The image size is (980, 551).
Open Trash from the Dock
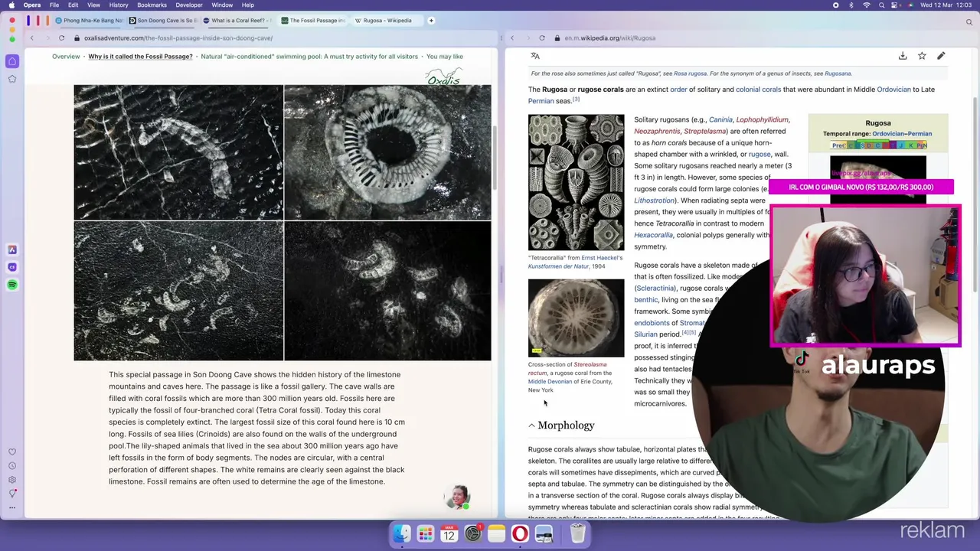coord(578,533)
